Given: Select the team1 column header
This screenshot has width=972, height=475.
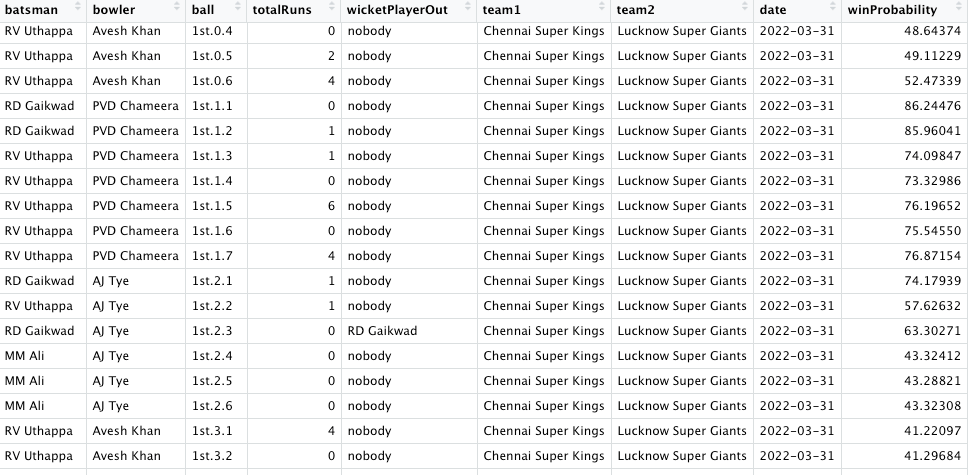Looking at the screenshot, I should tap(505, 9).
